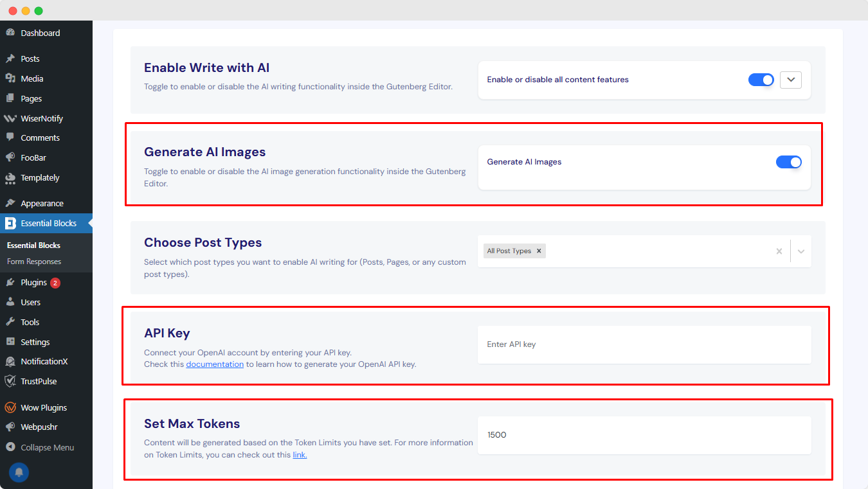The width and height of the screenshot is (868, 489).
Task: Click the Settings sliders icon
Action: point(10,342)
